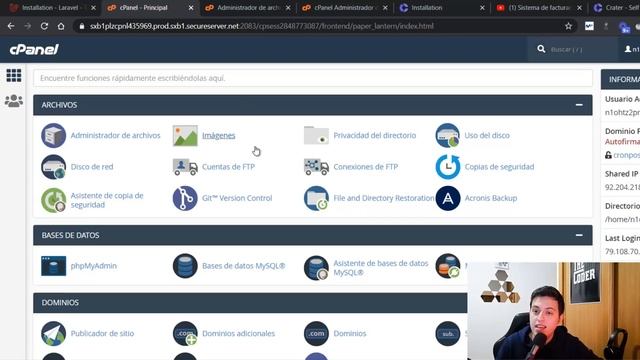This screenshot has height=360, width=640.
Task: Click the Privacidad del directorio link
Action: coord(375,136)
